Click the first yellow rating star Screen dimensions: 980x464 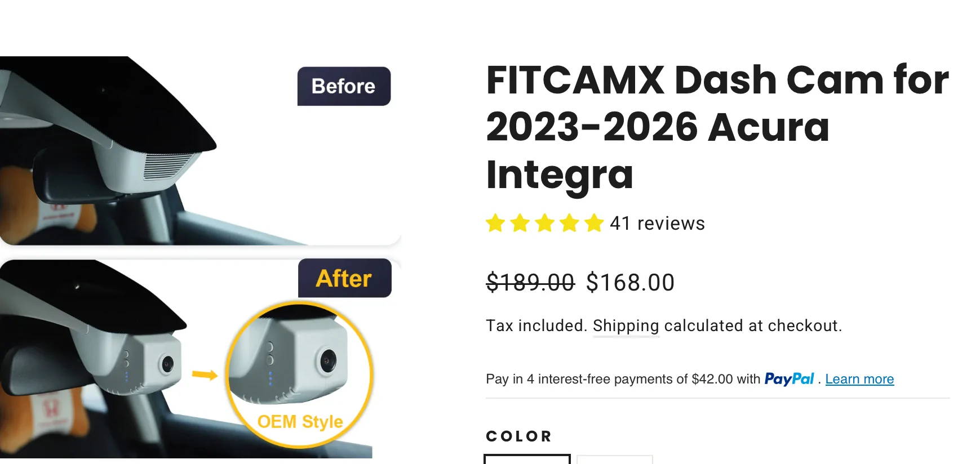[x=495, y=224]
